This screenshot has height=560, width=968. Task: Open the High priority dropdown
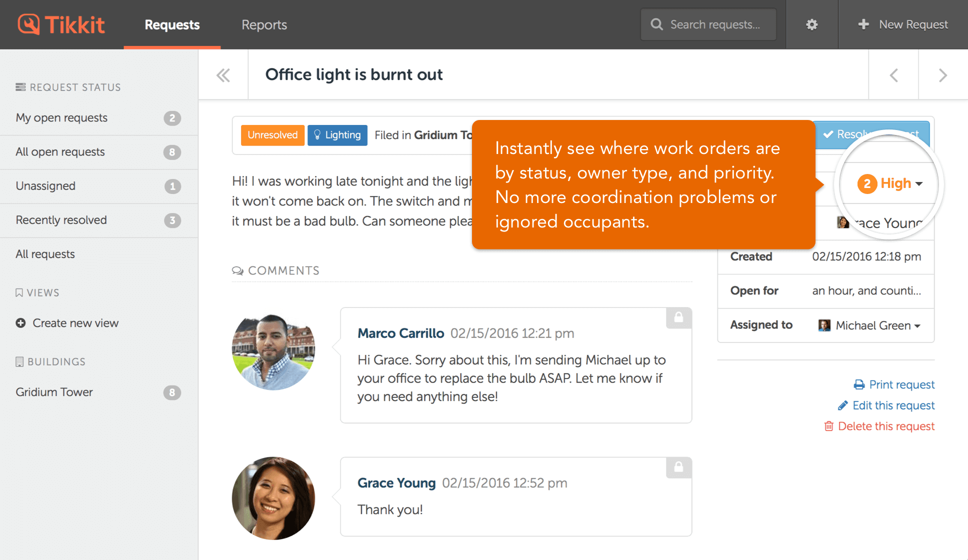tap(890, 183)
